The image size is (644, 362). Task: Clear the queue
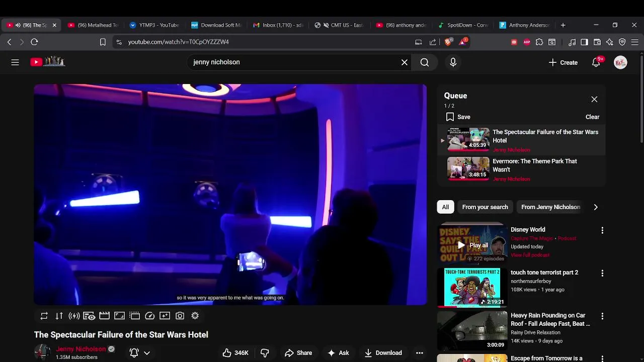592,117
